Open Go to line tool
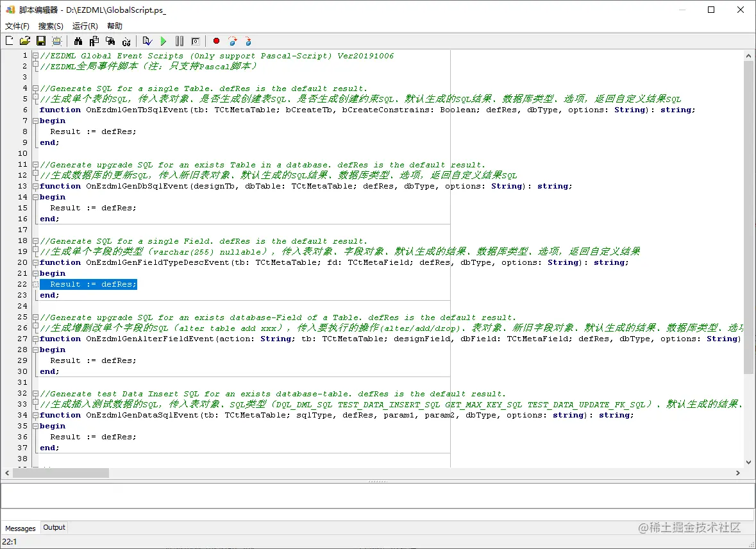This screenshot has height=549, width=756. [126, 41]
